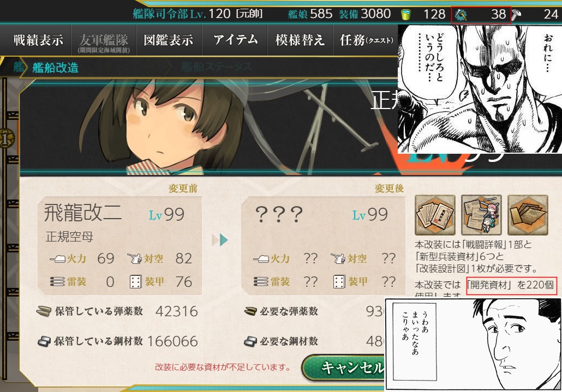
Task: Select the 新型兵装資材 armament material icon
Action: point(481,215)
